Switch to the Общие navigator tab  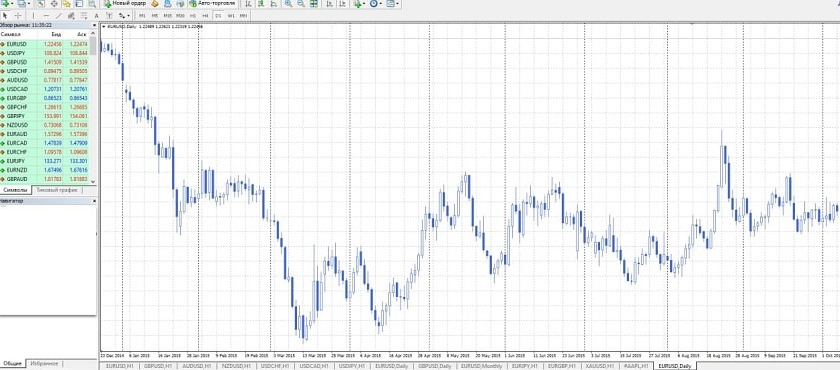pyautogui.click(x=12, y=364)
